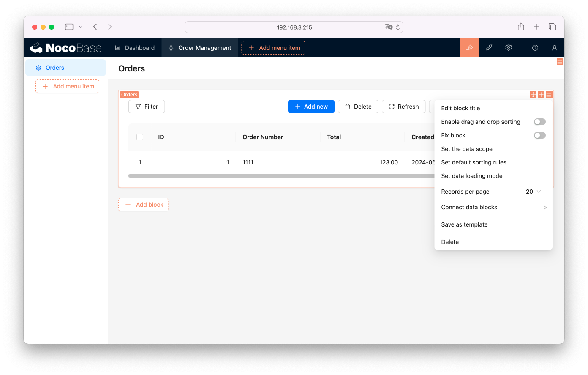
Task: Open the help question mark icon
Action: point(535,48)
